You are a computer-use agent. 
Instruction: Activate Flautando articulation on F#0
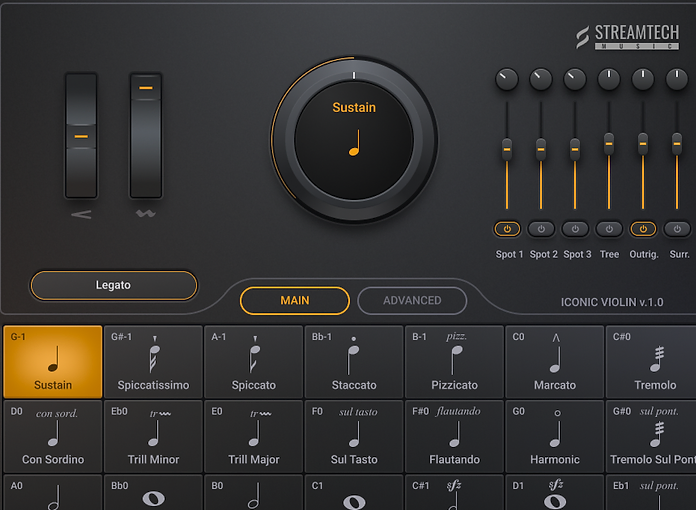[x=454, y=436]
